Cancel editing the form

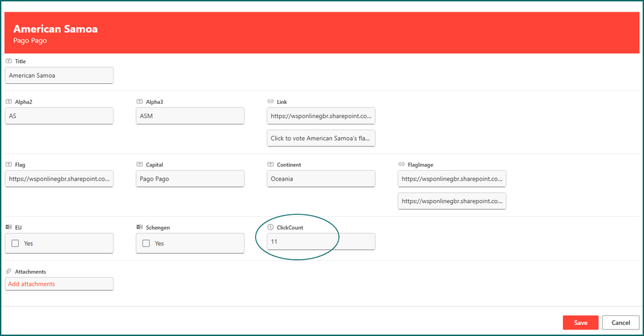(x=621, y=322)
